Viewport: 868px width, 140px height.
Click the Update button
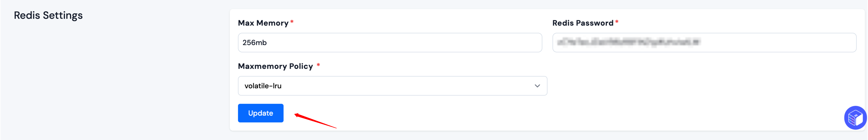261,113
